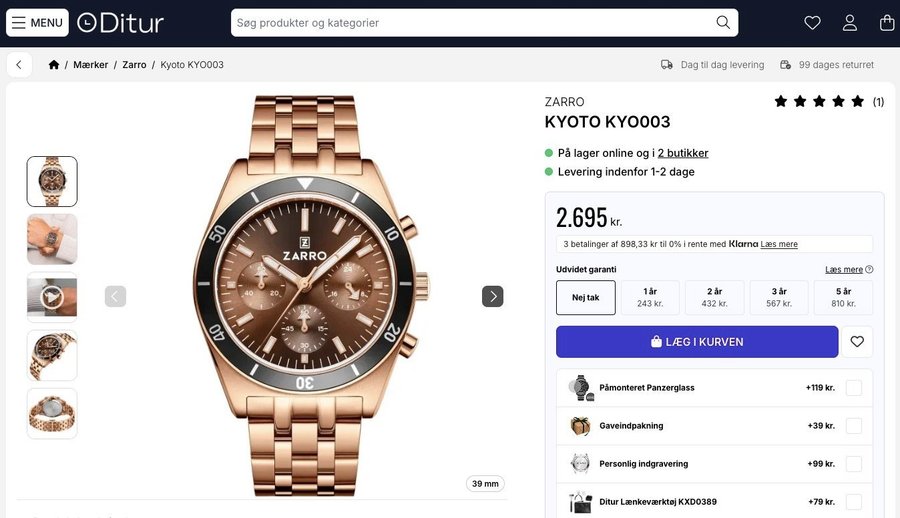Open the user account icon
The width and height of the screenshot is (900, 518).
click(849, 23)
